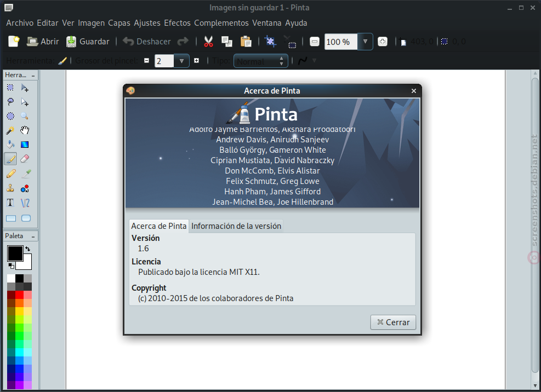Screen dimensions: 541x392
Task: Zoom in with the plus button
Action: point(382,42)
